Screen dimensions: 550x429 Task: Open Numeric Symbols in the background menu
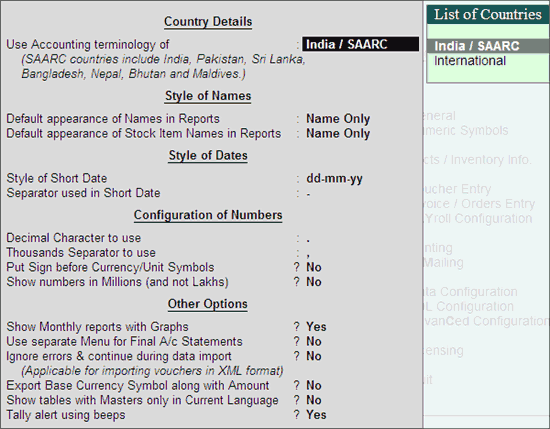[x=467, y=130]
